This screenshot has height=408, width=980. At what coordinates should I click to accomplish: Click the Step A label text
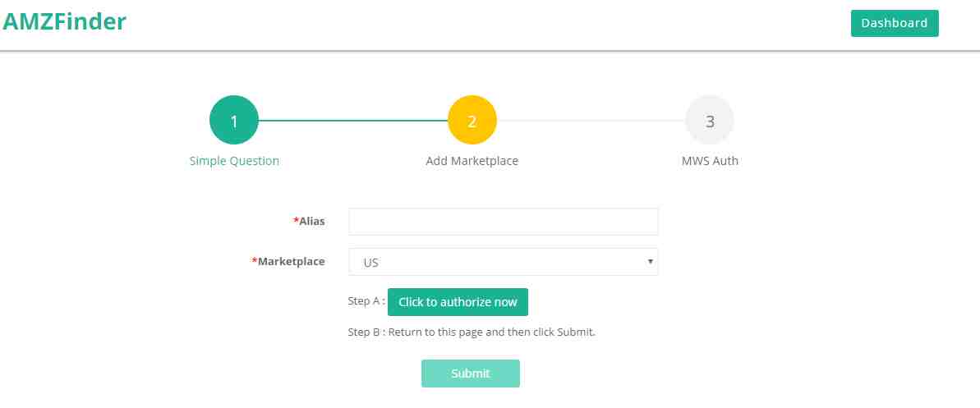pos(366,300)
